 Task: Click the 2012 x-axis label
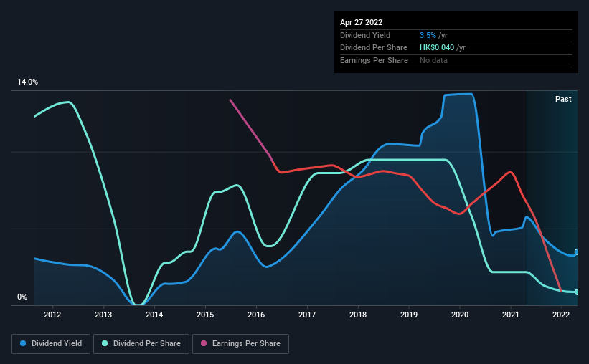tap(52, 315)
